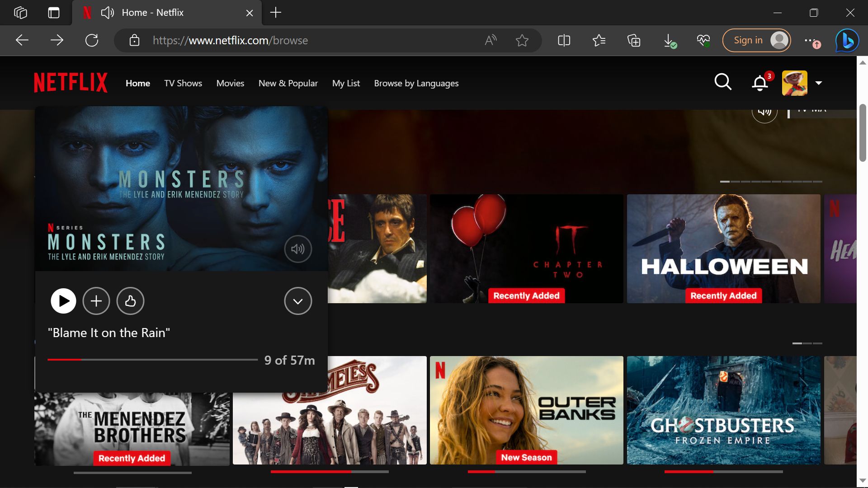Open the Favorites list
The width and height of the screenshot is (868, 488).
599,41
